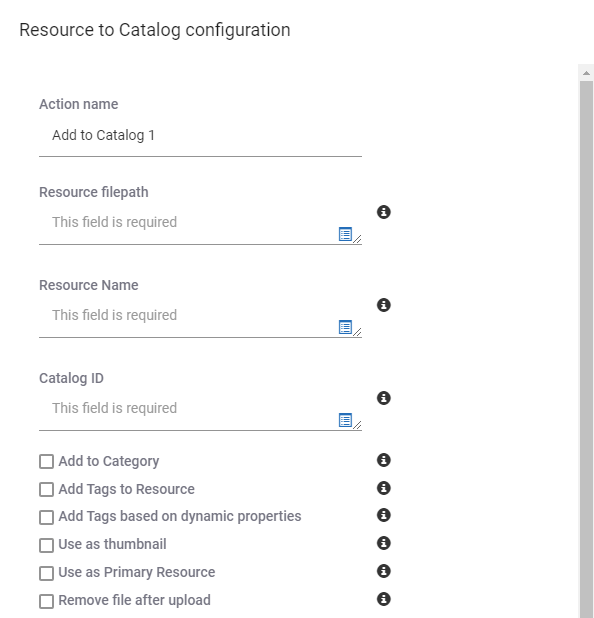This screenshot has width=594, height=618.
Task: Tick Remove file after upload checkbox
Action: pos(47,601)
